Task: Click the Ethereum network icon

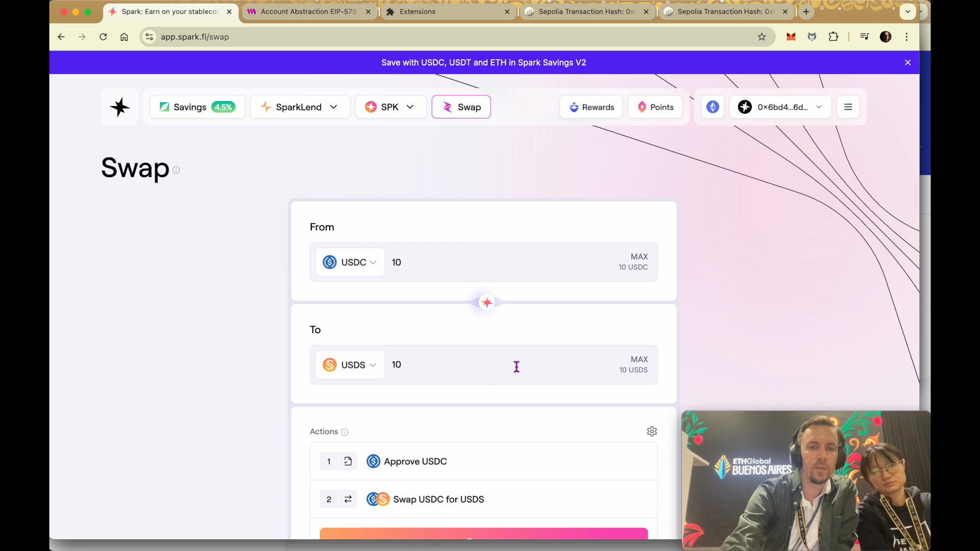Action: [713, 107]
